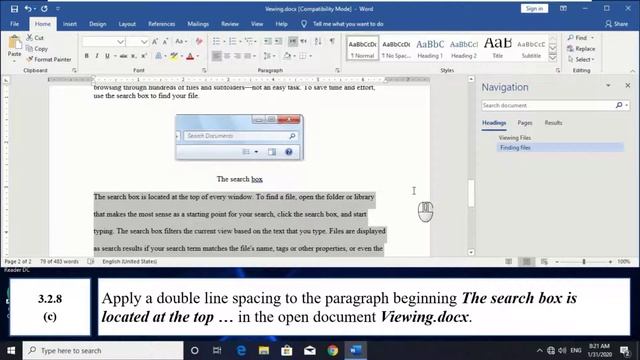Toggle Subscript formatting
640x360 pixels.
134,56
